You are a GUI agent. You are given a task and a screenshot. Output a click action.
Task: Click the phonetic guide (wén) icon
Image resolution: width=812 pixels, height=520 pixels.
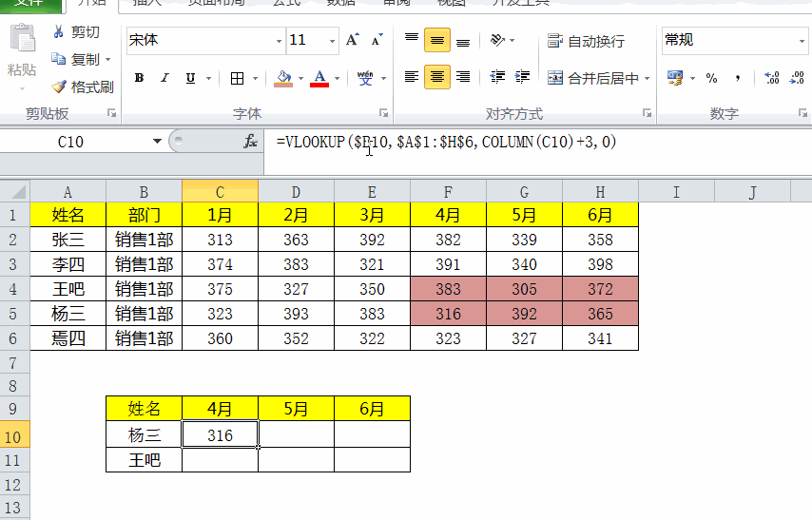(365, 78)
